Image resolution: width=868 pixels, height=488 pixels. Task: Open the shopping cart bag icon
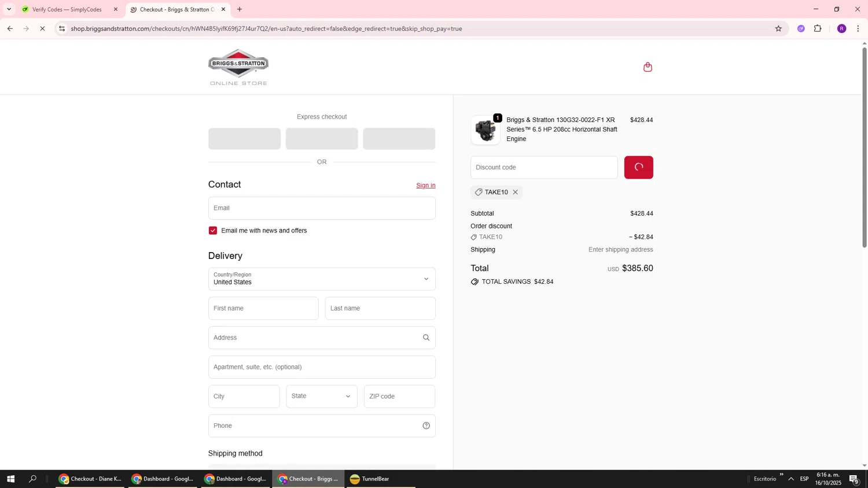648,67
